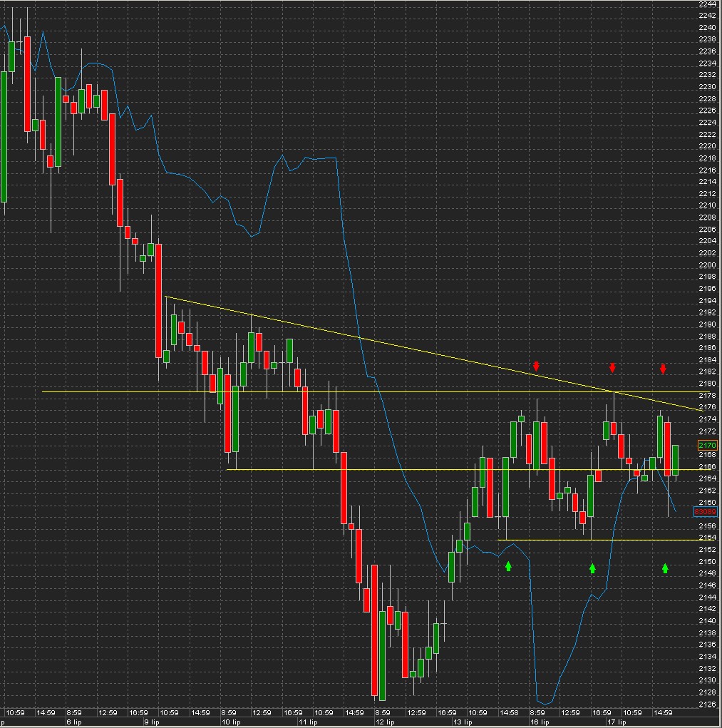Click the 6 lip date label
Screen dimensions: 722x728
click(74, 722)
